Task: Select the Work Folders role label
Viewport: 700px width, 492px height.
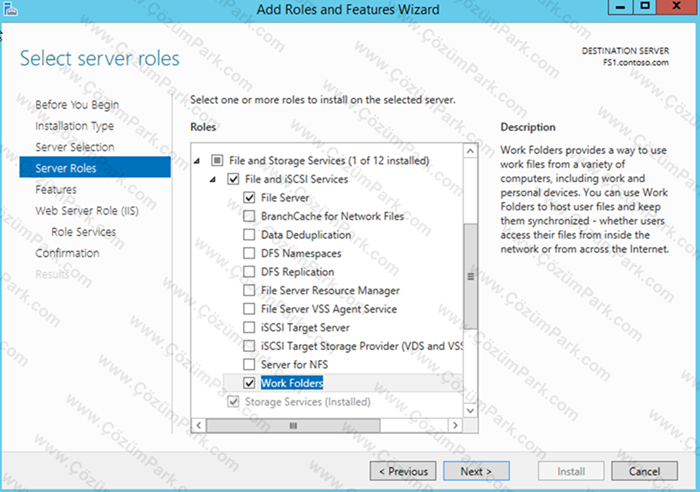Action: point(292,383)
